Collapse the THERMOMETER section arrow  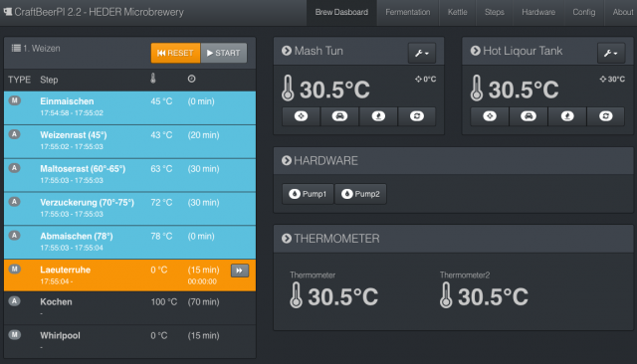point(287,239)
